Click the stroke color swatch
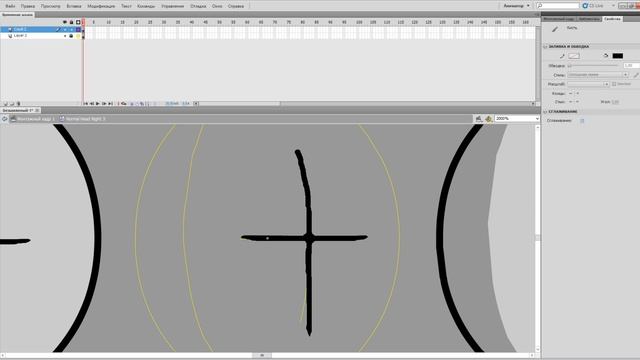This screenshot has height=360, width=640. [574, 56]
